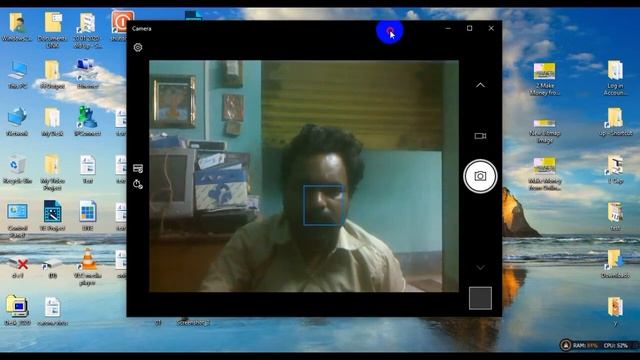Open the camera roll thumbnail
This screenshot has width=640, height=360.
click(x=480, y=298)
